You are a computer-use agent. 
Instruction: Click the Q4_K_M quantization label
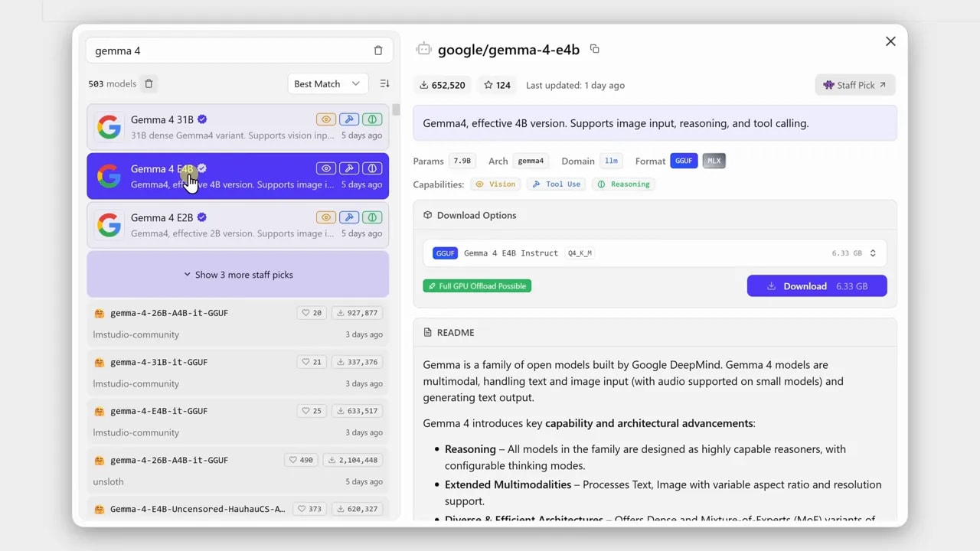click(580, 253)
